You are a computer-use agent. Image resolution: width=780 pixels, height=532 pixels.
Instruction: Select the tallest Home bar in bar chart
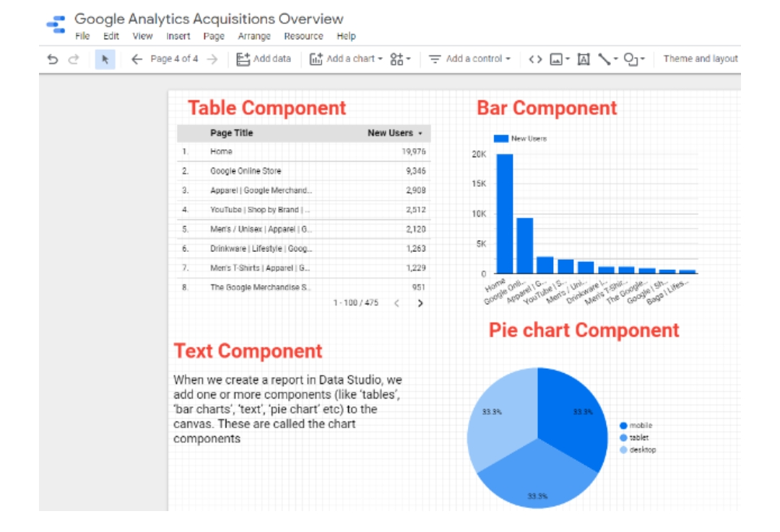click(x=504, y=213)
